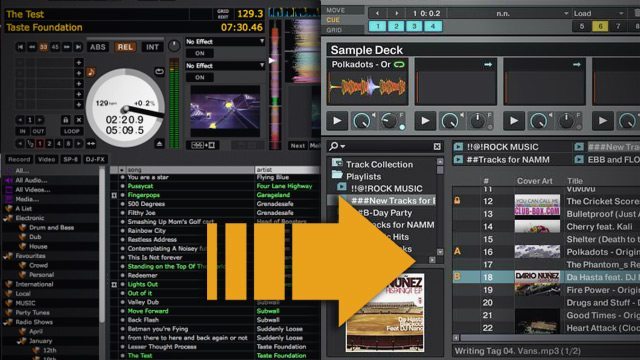
Task: Click the Serato video preview thumbnail
Action: tap(225, 111)
